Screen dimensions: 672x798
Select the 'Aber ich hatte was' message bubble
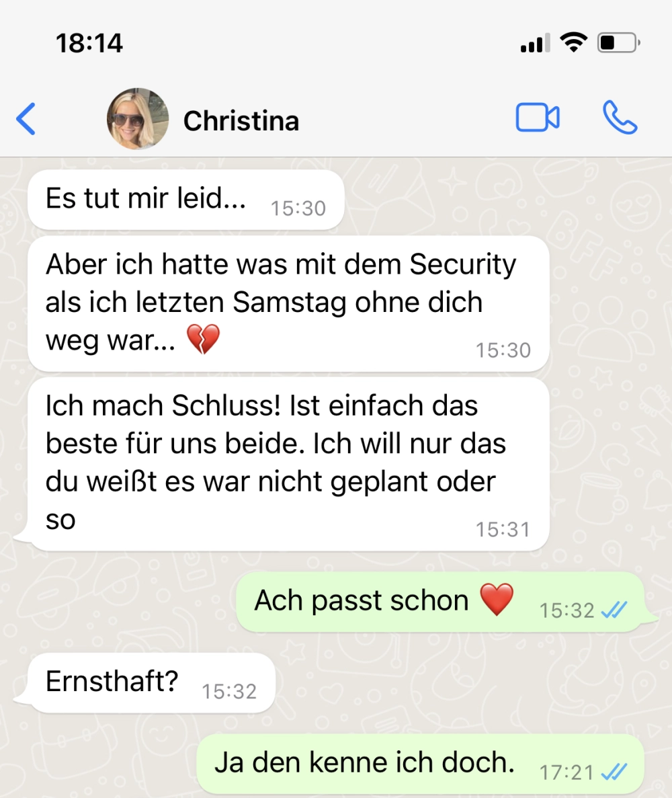pyautogui.click(x=288, y=304)
